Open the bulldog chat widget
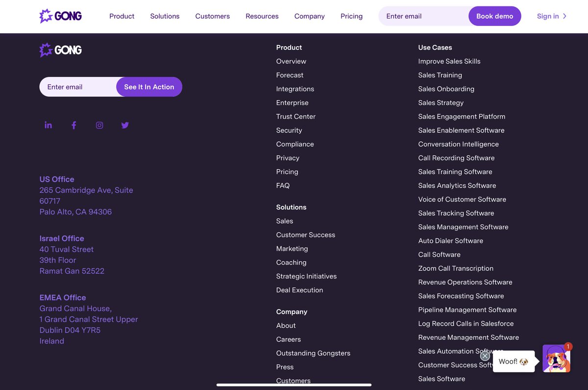Viewport: 588px width, 390px height. pyautogui.click(x=557, y=359)
